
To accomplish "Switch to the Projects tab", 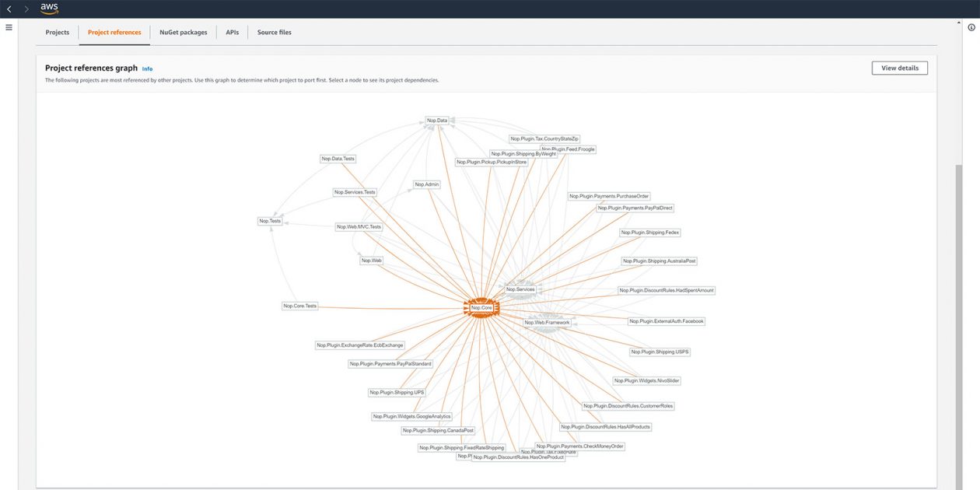I will [x=56, y=32].
